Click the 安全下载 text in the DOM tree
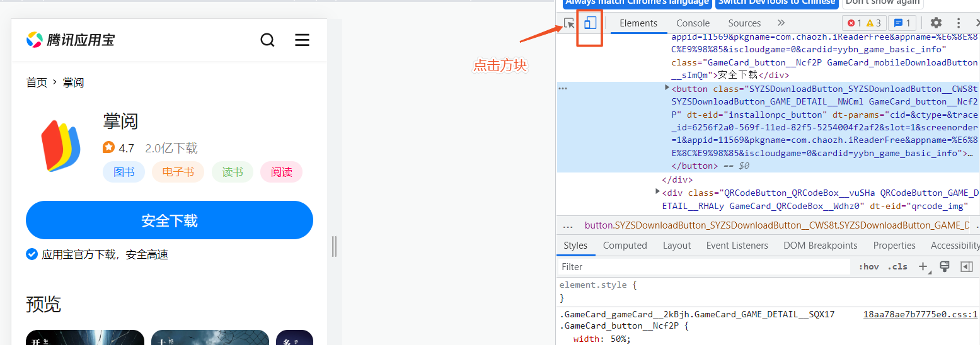Viewport: 980px width, 345px height. [x=738, y=75]
